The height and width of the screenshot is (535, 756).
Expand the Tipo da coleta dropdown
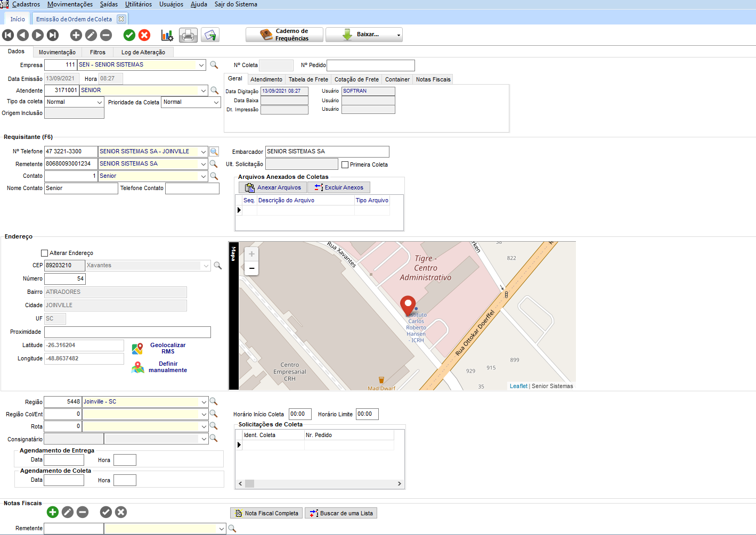[99, 102]
